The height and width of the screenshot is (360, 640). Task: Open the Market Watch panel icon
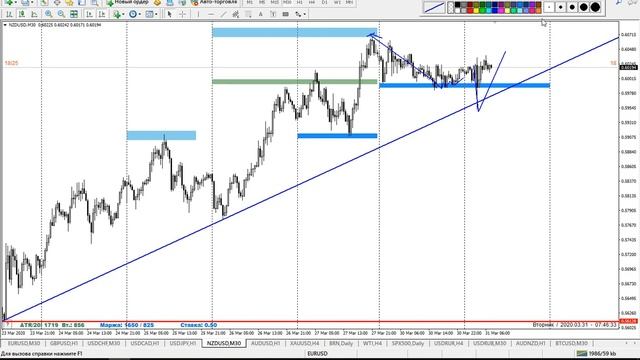coord(44,2)
